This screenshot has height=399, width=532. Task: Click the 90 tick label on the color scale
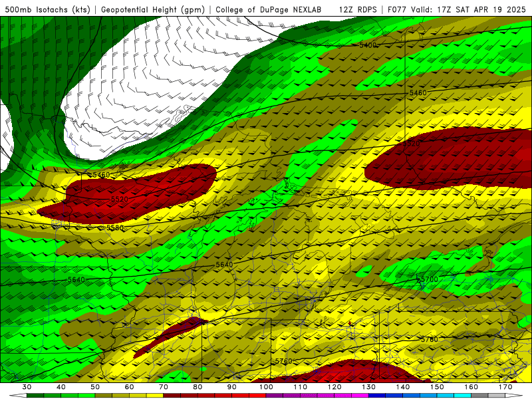(x=231, y=387)
